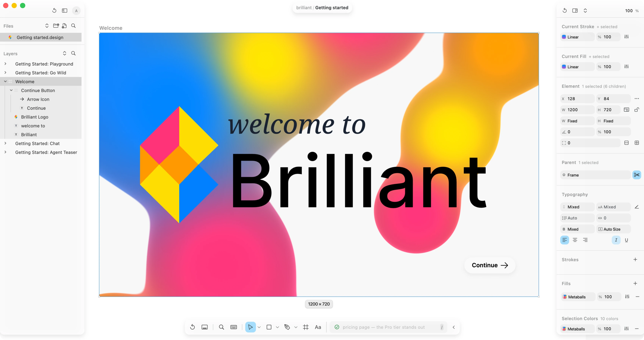Image resolution: width=644 pixels, height=340 pixels.
Task: Toggle the right sidebar panel icon
Action: [x=575, y=10]
